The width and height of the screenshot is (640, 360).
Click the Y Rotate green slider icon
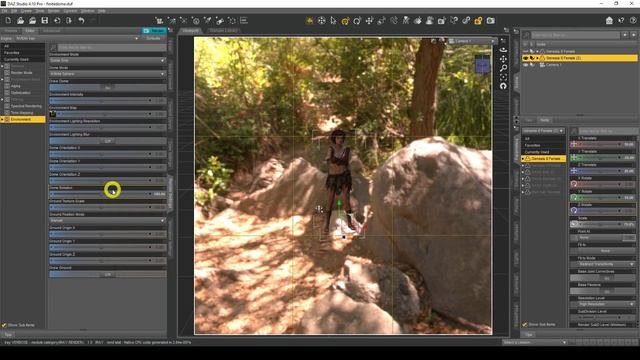pyautogui.click(x=574, y=198)
